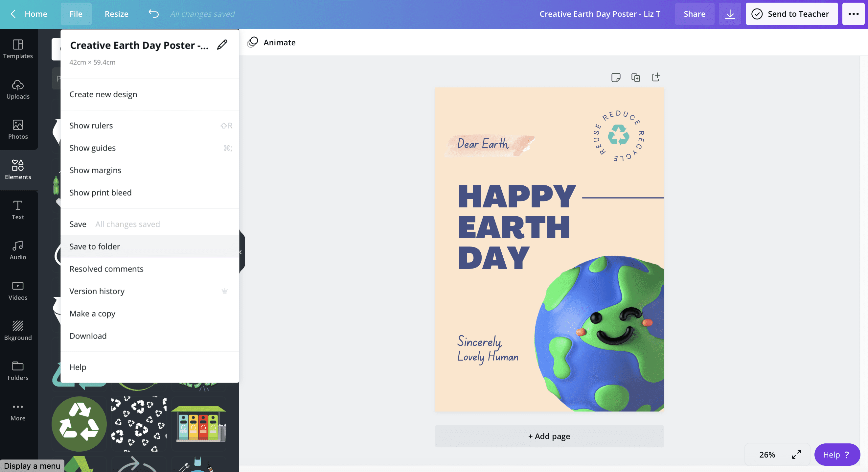Select the recycling bins thumbnail
The width and height of the screenshot is (868, 472).
pos(199,424)
